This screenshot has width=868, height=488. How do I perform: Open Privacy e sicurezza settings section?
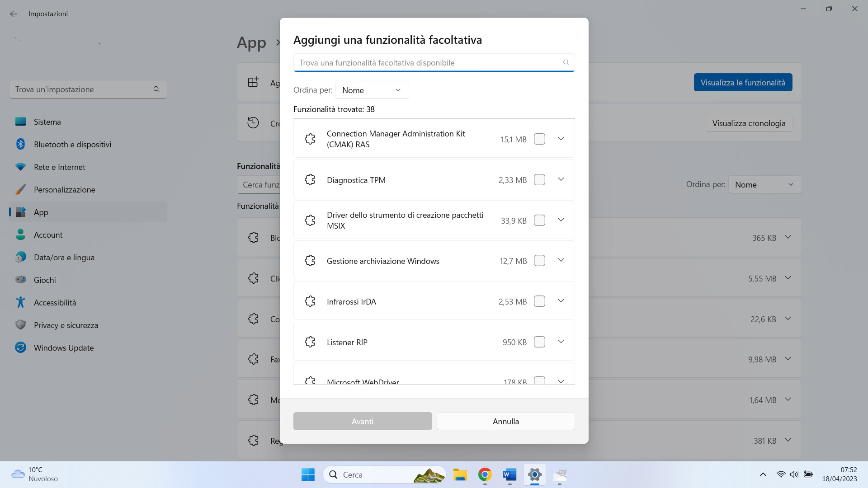[66, 325]
